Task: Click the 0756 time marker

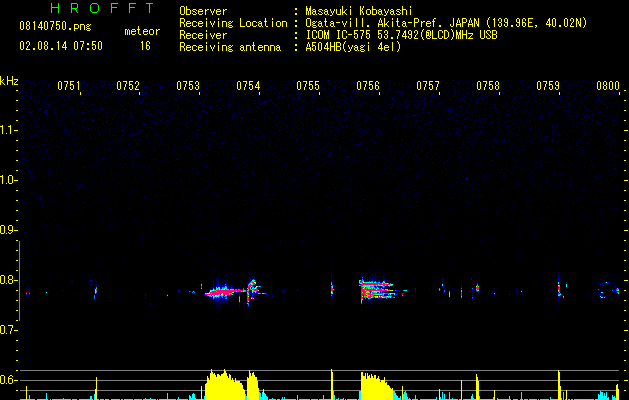Action: coord(368,86)
